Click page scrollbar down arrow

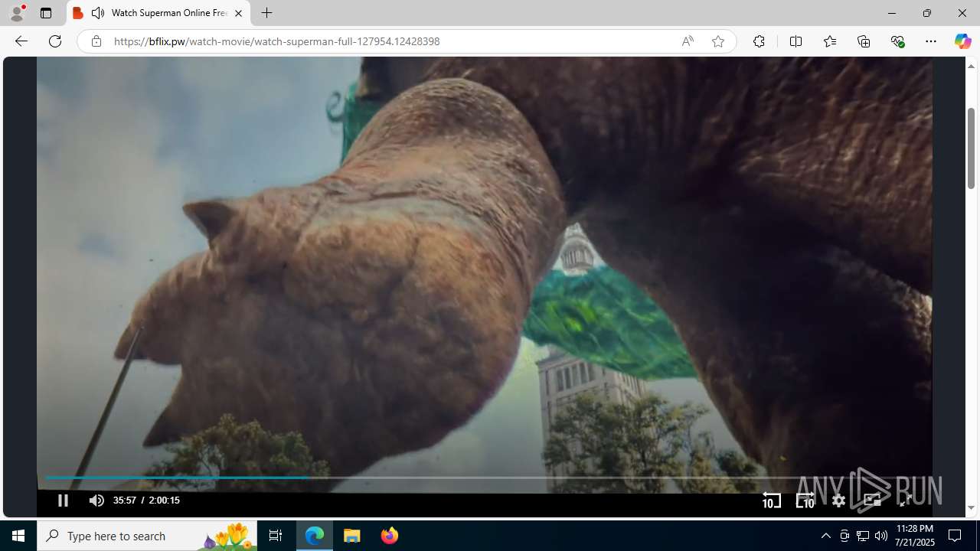(x=971, y=508)
